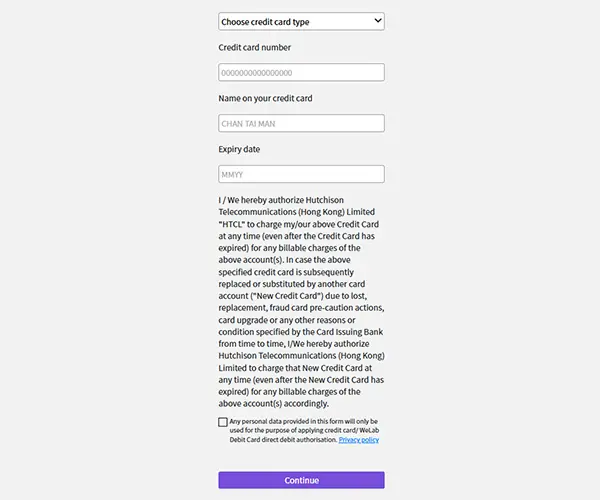Focus the credit card number field

(x=301, y=72)
